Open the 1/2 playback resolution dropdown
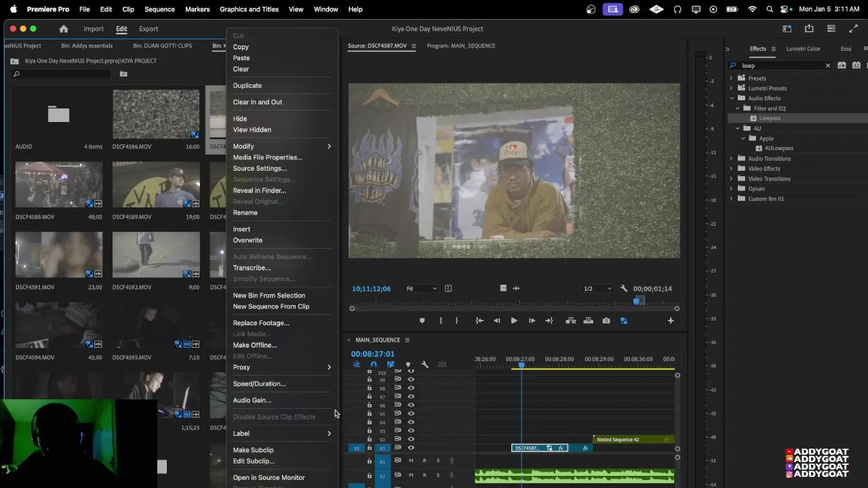 tap(597, 289)
